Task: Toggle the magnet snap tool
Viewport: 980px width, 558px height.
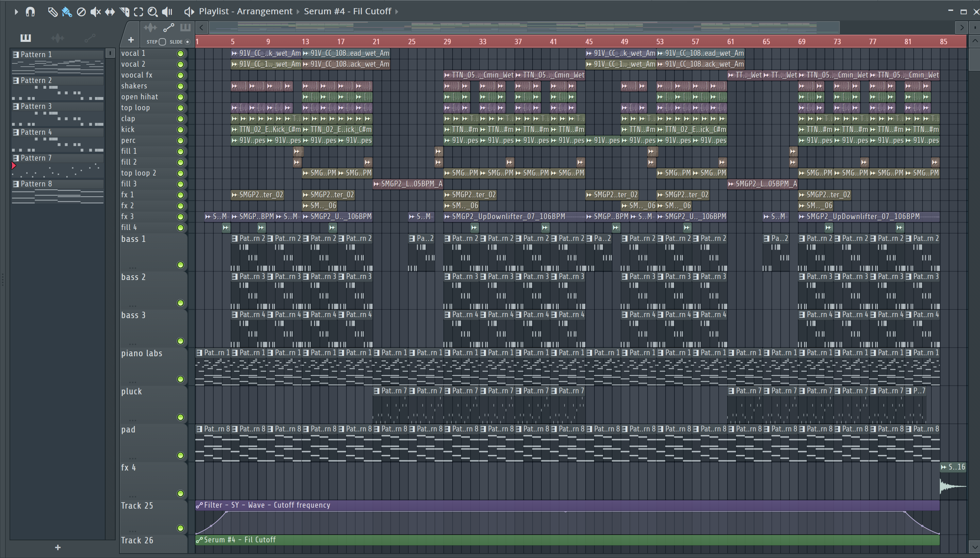Action: [x=30, y=12]
